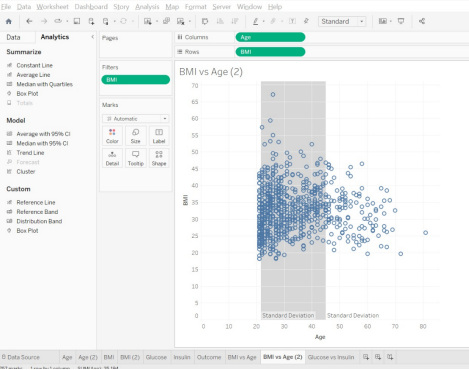Viewport: 469px width, 370px height.
Task: Click the show mark labels icon
Action: [x=292, y=21]
